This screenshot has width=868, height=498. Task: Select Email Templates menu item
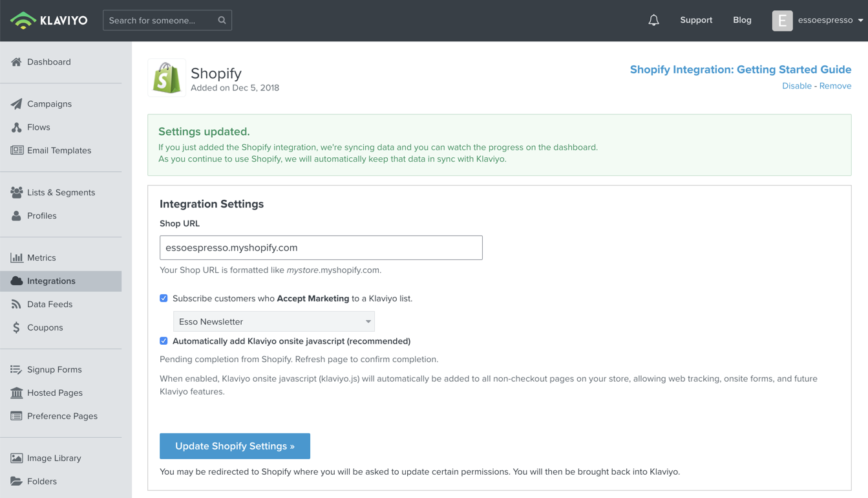click(61, 151)
